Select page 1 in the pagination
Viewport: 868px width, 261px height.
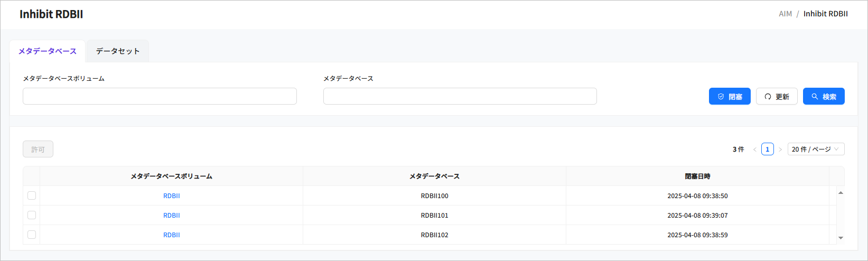click(x=768, y=150)
